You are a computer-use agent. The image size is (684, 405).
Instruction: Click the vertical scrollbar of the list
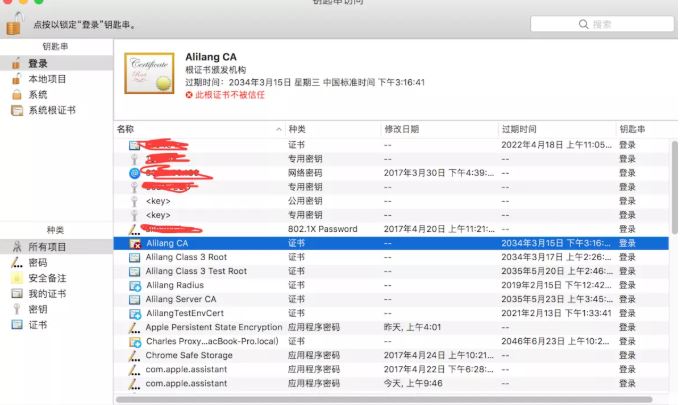[674, 188]
